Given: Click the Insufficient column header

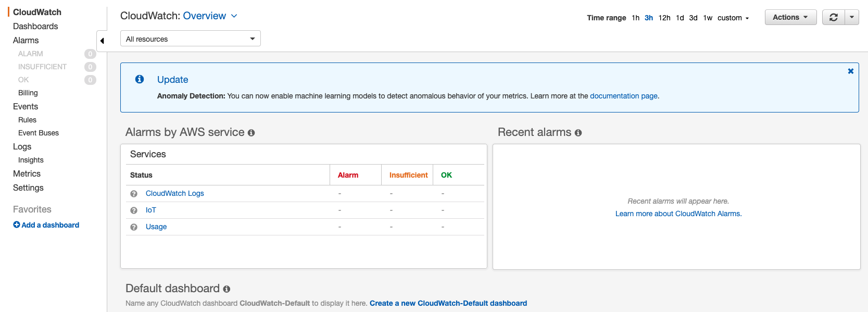Looking at the screenshot, I should tap(409, 175).
